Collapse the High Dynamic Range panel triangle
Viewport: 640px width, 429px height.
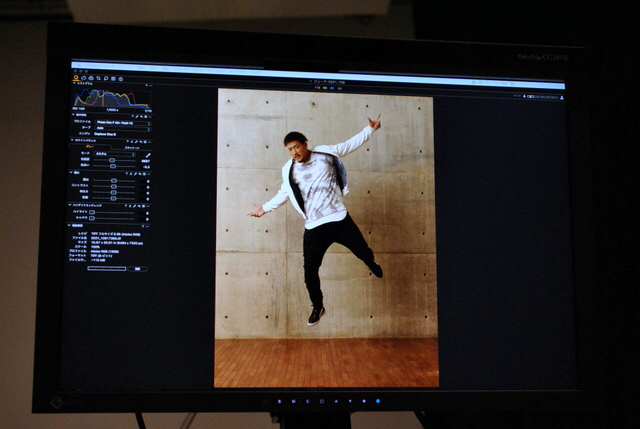pyautogui.click(x=69, y=205)
